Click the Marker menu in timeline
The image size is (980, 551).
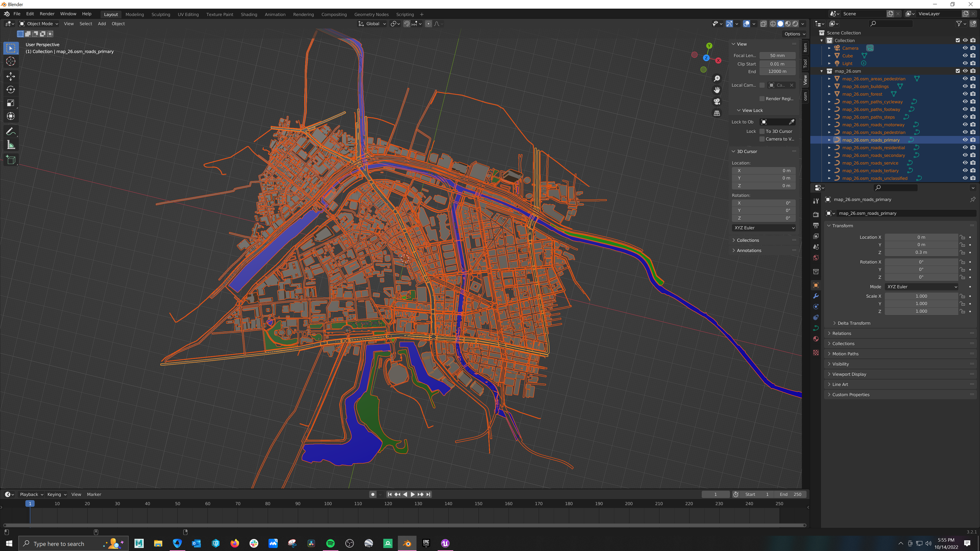94,495
